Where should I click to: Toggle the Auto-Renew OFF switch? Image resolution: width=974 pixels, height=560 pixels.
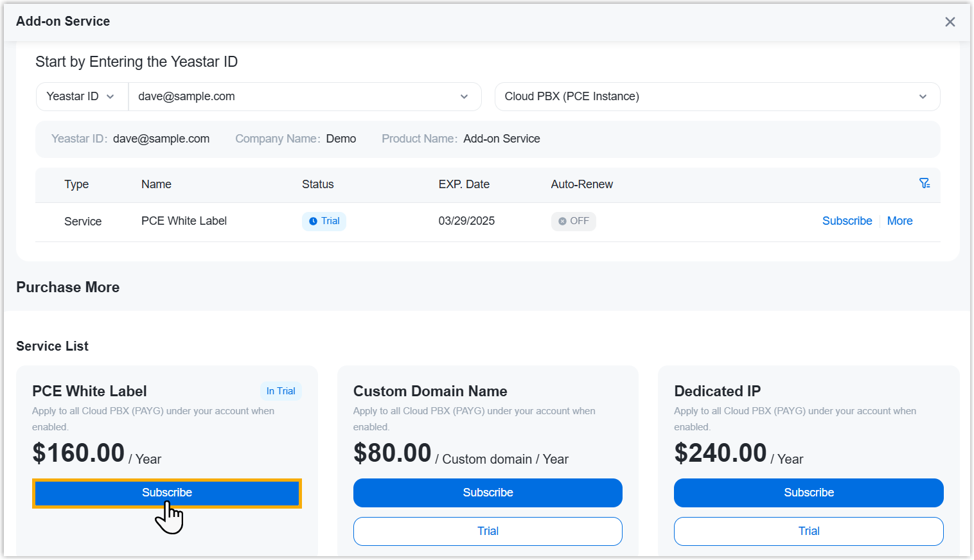(573, 222)
